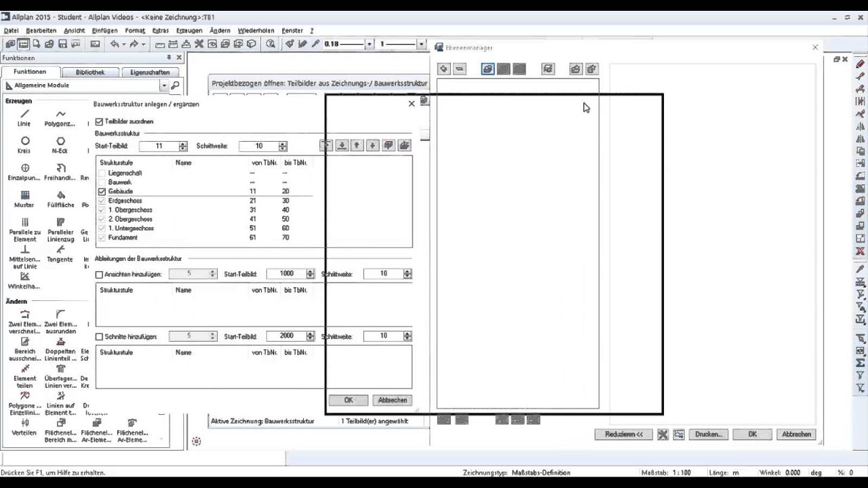868x488 pixels.
Task: Click the plus expand-all icon in Ebenenmanager
Action: point(443,68)
